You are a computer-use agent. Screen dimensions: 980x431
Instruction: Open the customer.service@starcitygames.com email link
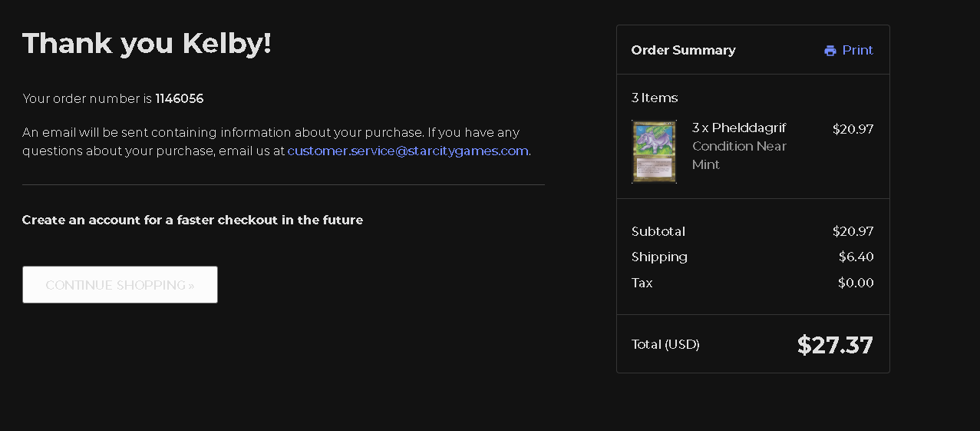click(x=408, y=151)
